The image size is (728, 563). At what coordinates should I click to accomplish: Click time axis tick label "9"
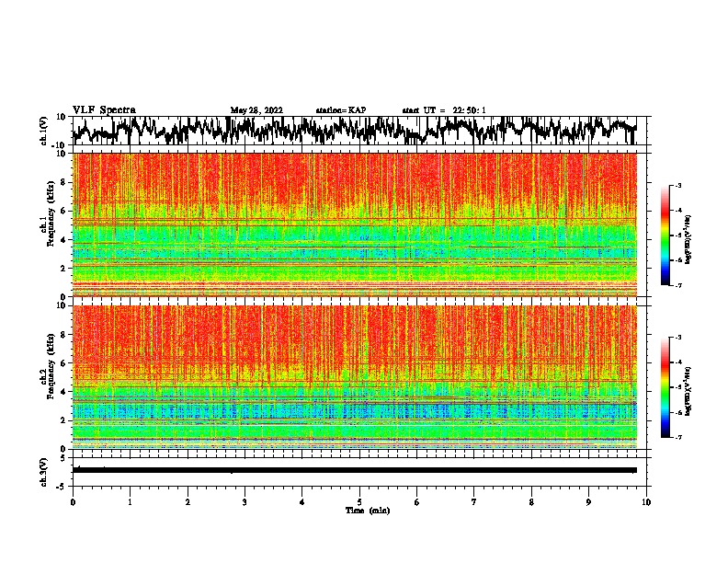[x=588, y=502]
